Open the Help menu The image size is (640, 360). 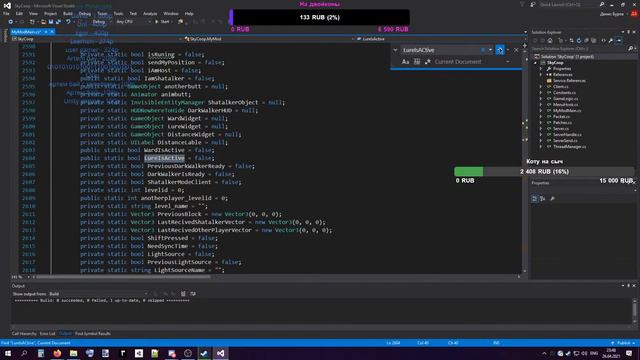click(189, 13)
